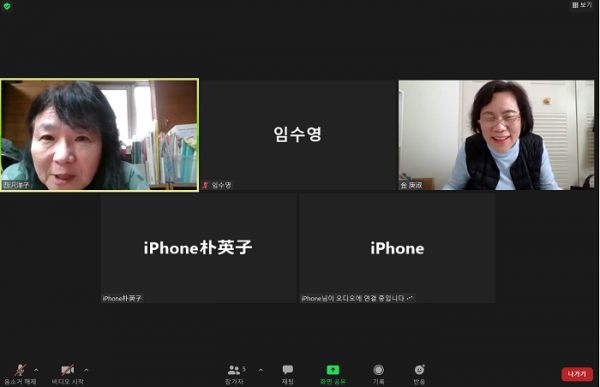Select the smiling woman in black vest video
This screenshot has height=387, width=600.
click(x=496, y=135)
